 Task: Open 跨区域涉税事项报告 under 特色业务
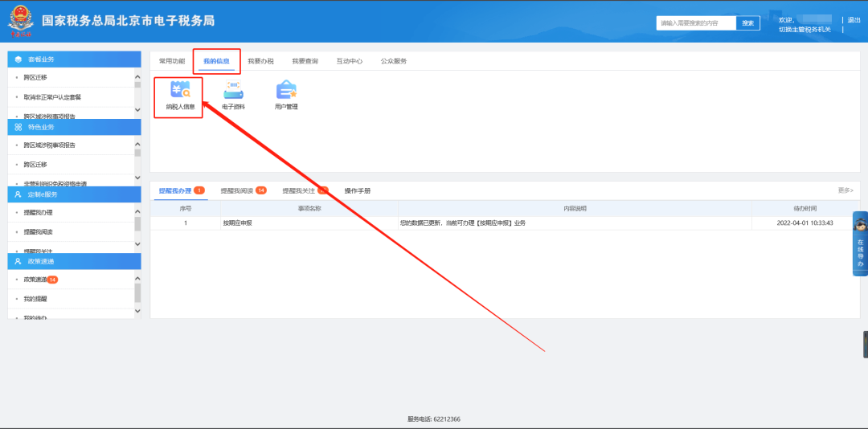(50, 145)
